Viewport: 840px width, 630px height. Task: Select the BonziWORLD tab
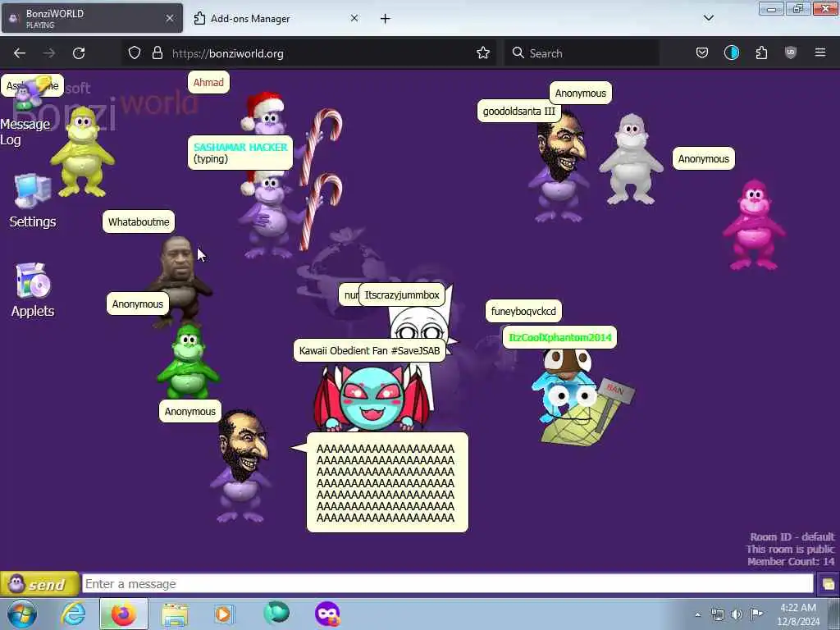(x=85, y=19)
